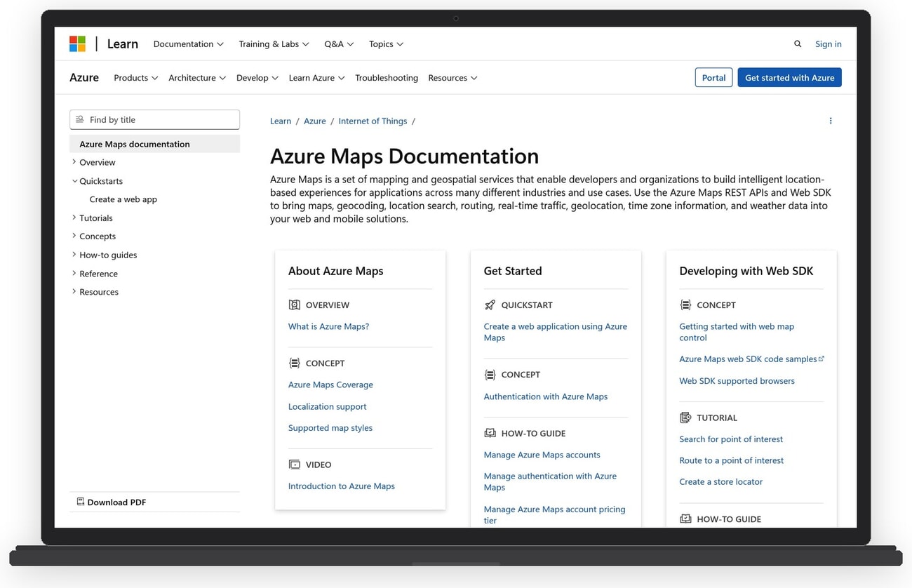Click the filter icon inside Find by title

[80, 119]
